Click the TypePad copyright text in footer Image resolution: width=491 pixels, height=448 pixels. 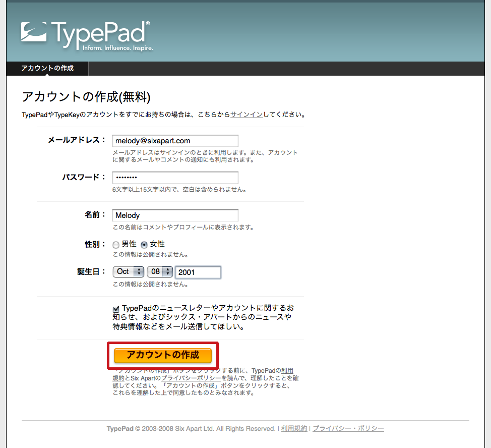[x=191, y=428]
